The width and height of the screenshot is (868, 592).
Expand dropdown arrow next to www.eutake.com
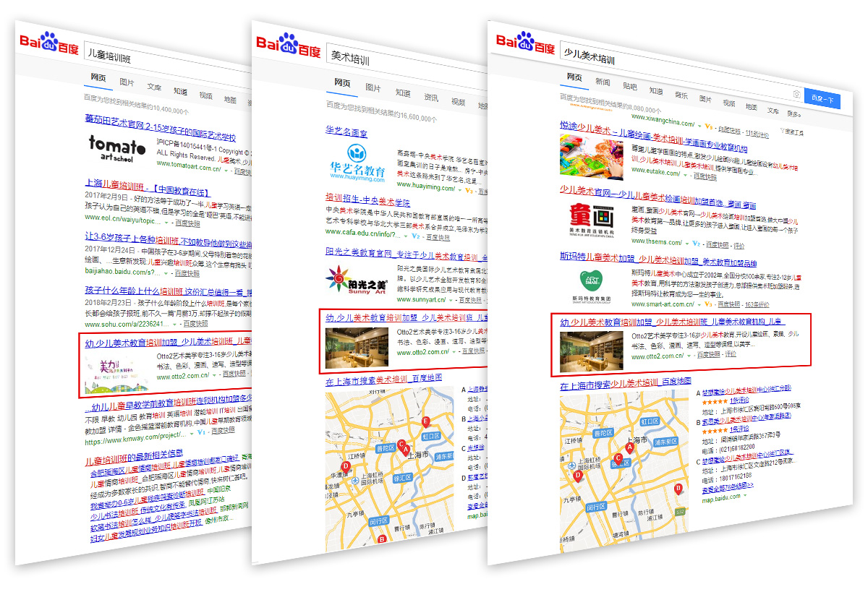tap(686, 173)
